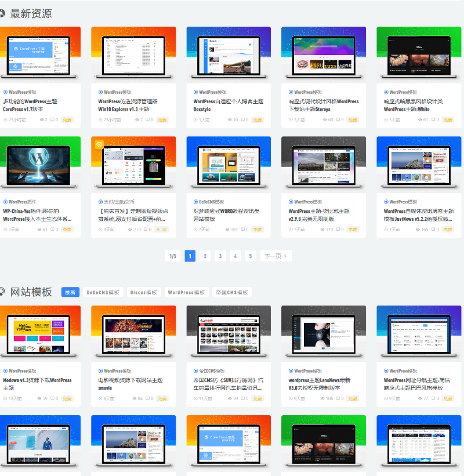Viewport: 464px width, 476px height.
Task: Click the category icon beside 帝国CMS模板 on the SUV排行榜 card
Action: [x=195, y=370]
